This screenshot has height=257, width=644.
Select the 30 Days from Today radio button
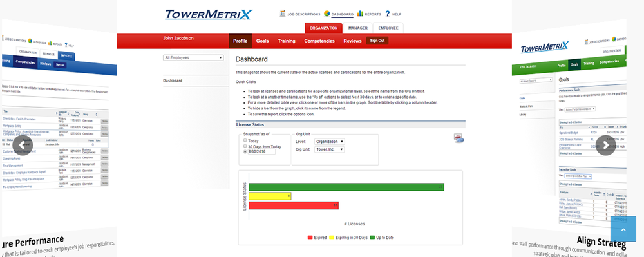click(x=245, y=146)
